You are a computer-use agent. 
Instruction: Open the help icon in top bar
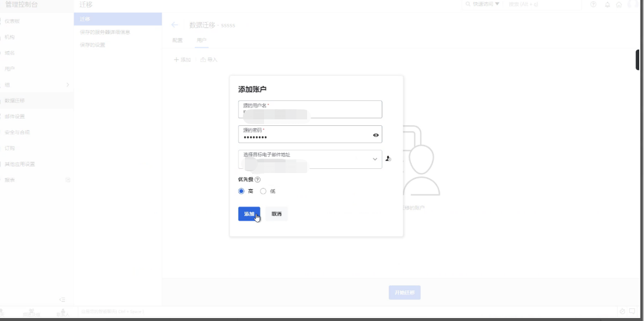coord(593,5)
